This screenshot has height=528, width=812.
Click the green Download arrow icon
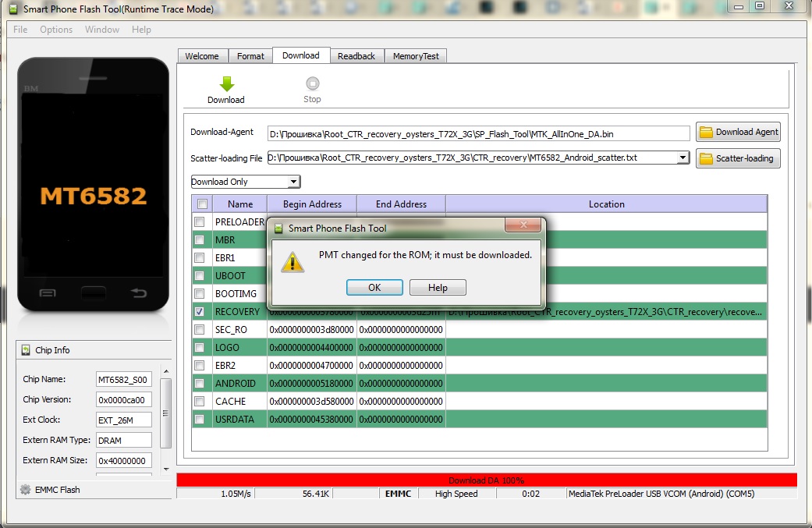click(226, 84)
